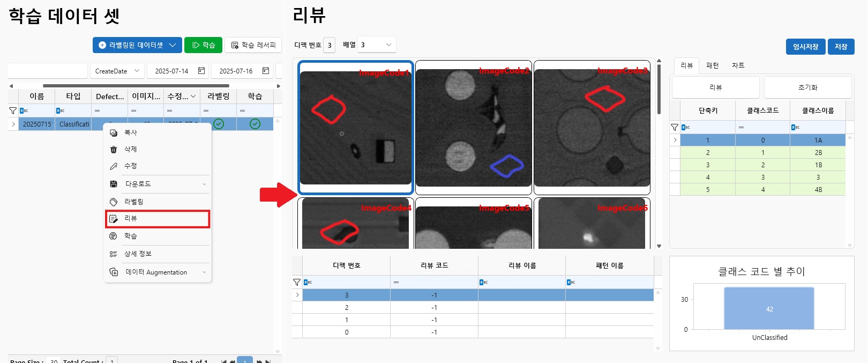Select the ImageCode2 thumbnail

pos(473,128)
